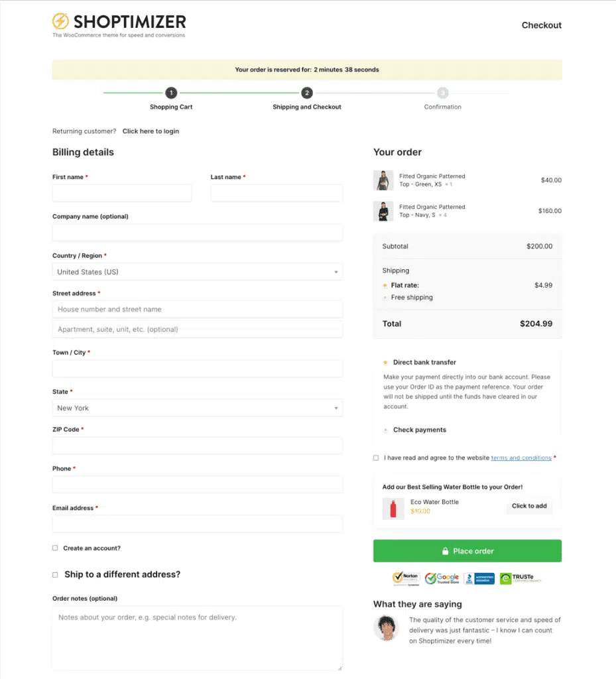Click the Shoptimizer logo icon
The image size is (616, 679).
[x=59, y=21]
